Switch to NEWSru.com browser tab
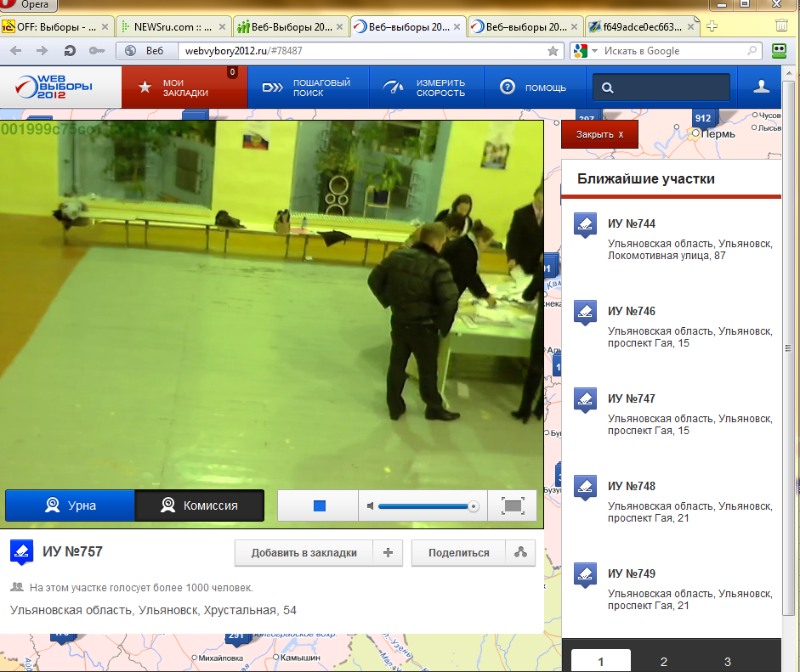This screenshot has width=800, height=672. click(173, 27)
